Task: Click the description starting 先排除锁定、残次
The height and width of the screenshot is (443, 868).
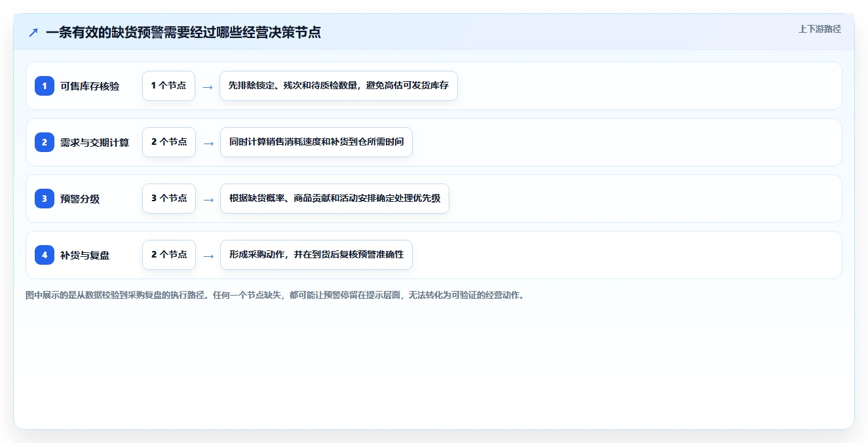Action: pos(339,86)
